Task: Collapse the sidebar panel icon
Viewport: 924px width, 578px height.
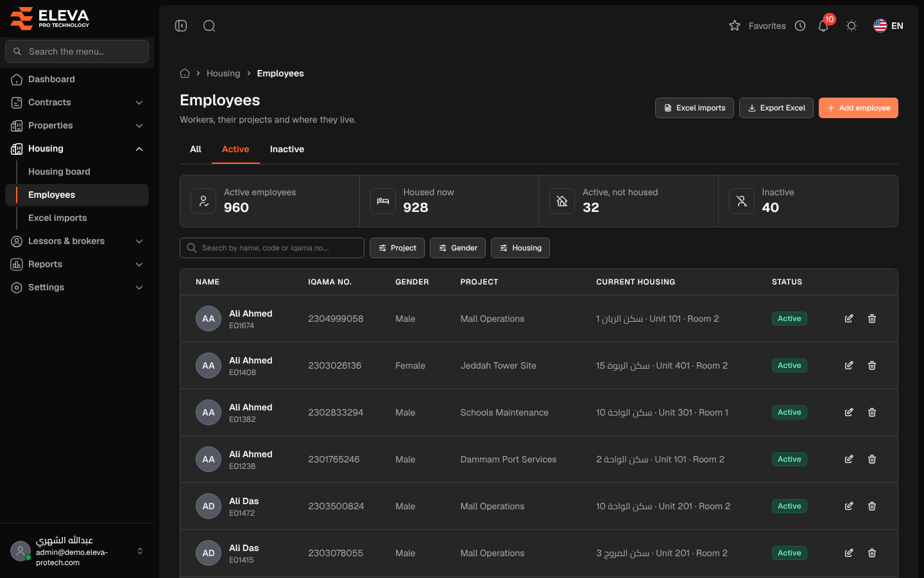Action: 181,26
